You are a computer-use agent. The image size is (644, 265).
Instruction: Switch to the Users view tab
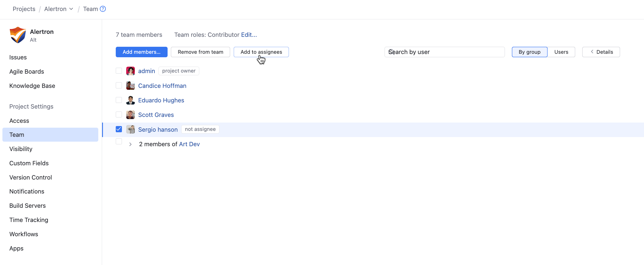[561, 52]
